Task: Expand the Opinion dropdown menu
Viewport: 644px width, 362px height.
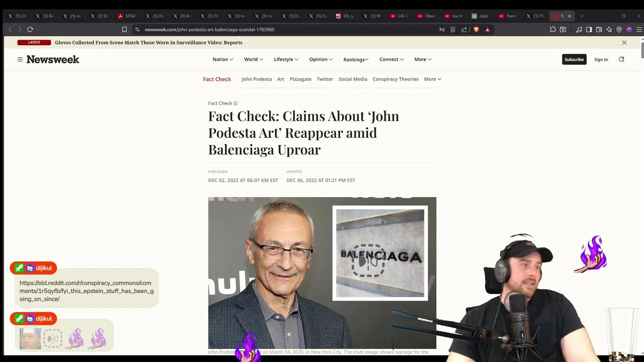Action: 320,59
